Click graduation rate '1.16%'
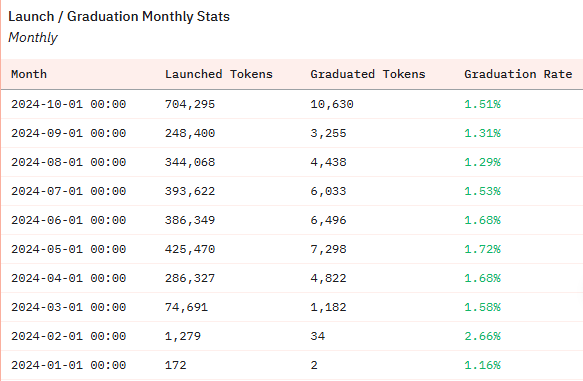 pyautogui.click(x=483, y=365)
